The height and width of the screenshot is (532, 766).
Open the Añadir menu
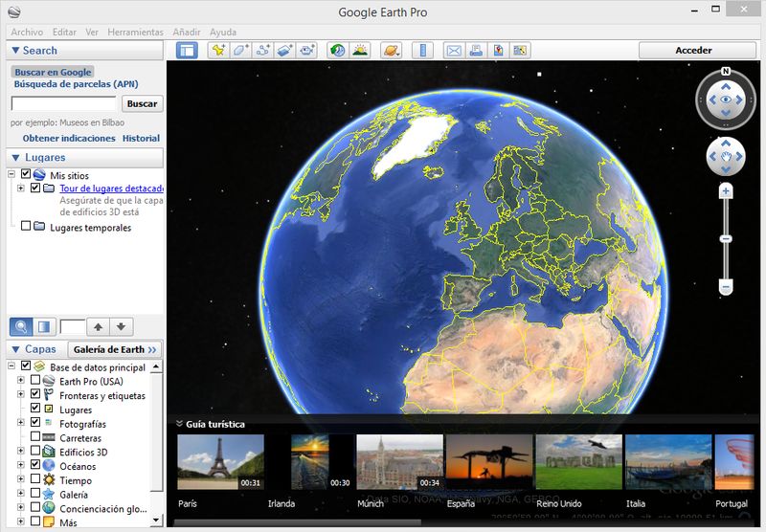pos(187,32)
